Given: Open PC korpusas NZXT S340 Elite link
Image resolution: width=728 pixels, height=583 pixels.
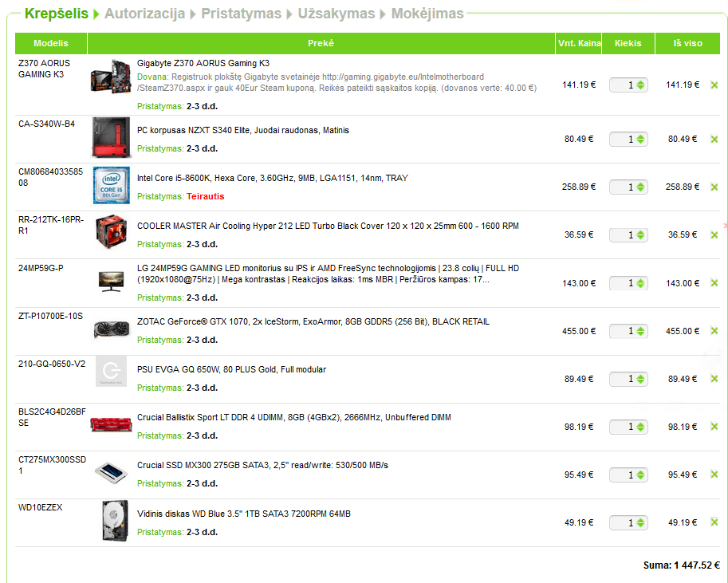Looking at the screenshot, I should 243,130.
